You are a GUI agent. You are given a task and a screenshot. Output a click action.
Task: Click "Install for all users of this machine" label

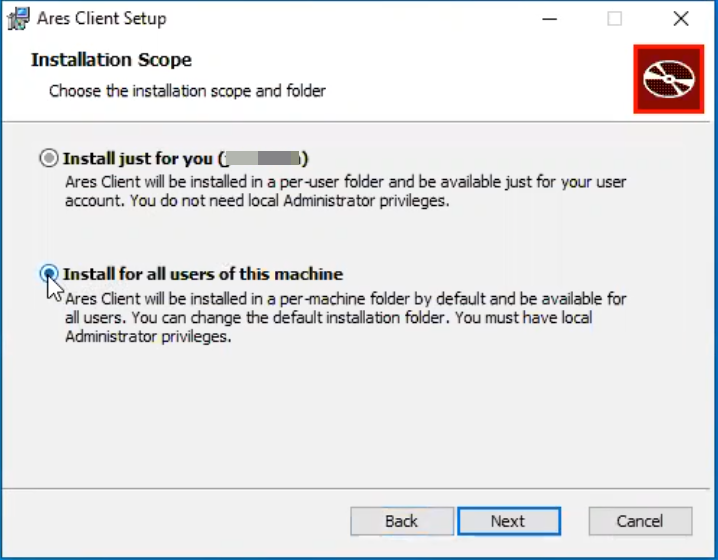tap(203, 274)
